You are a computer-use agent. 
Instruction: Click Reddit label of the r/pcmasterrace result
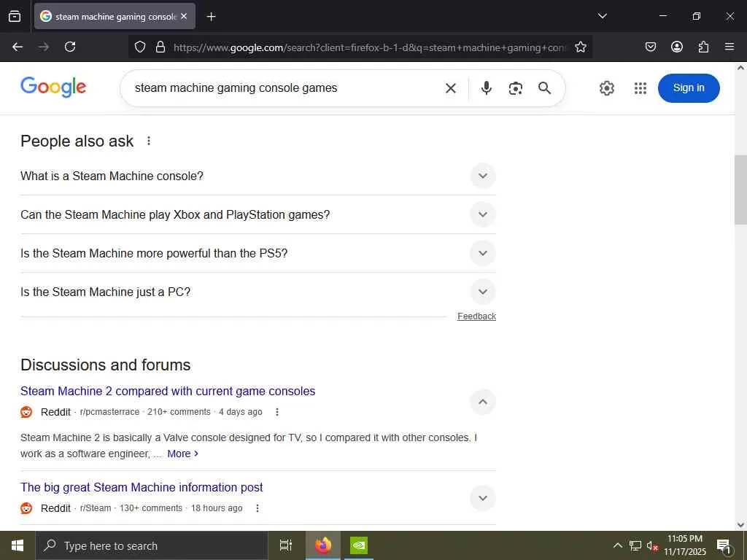[55, 412]
